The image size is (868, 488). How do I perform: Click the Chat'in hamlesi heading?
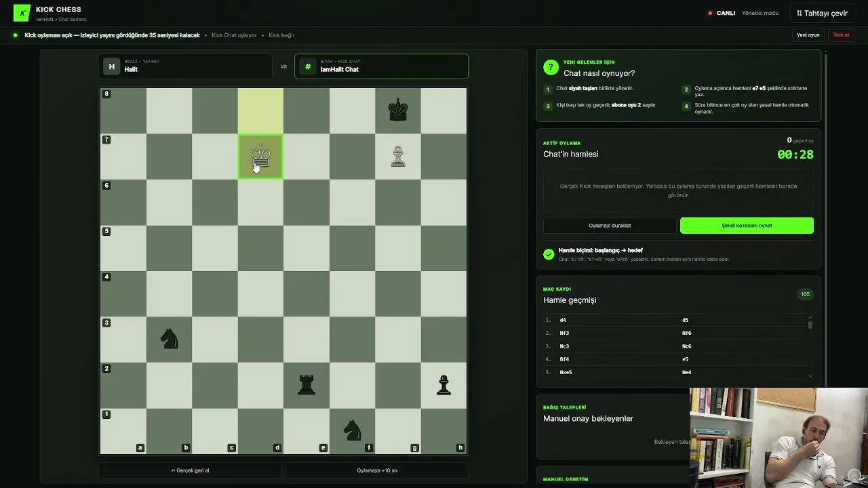point(570,155)
